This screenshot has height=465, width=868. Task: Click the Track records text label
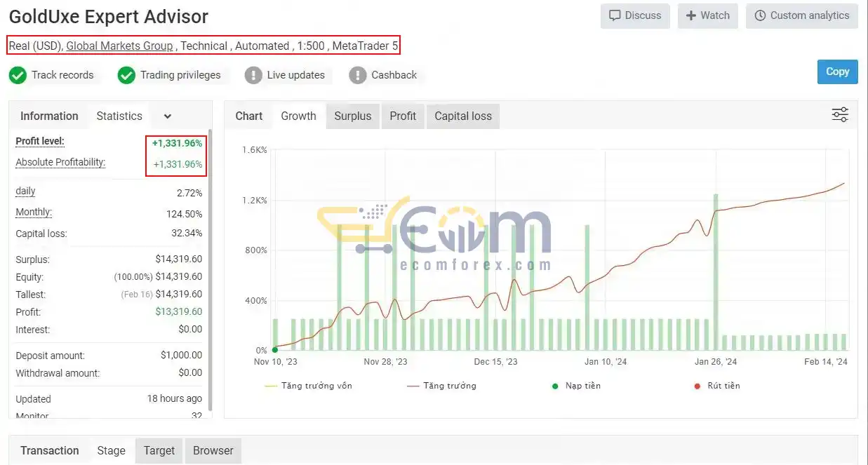coord(62,75)
